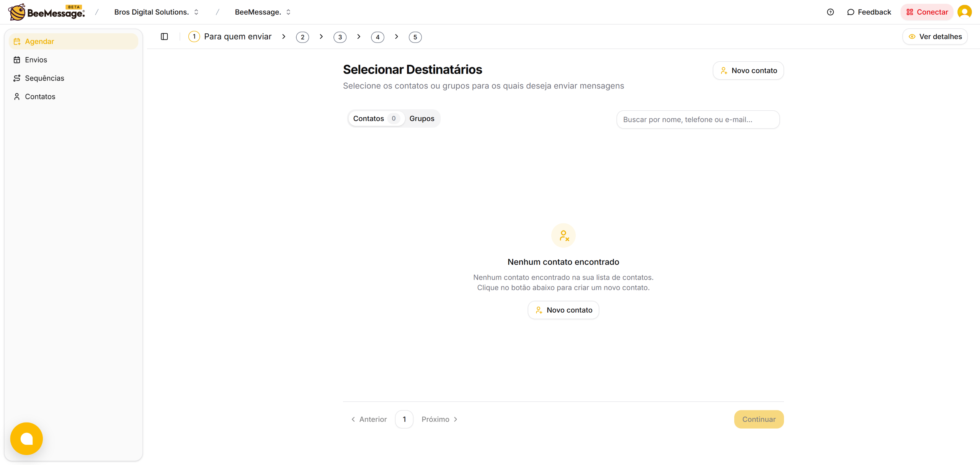Jump to step 4 circle

point(377,37)
